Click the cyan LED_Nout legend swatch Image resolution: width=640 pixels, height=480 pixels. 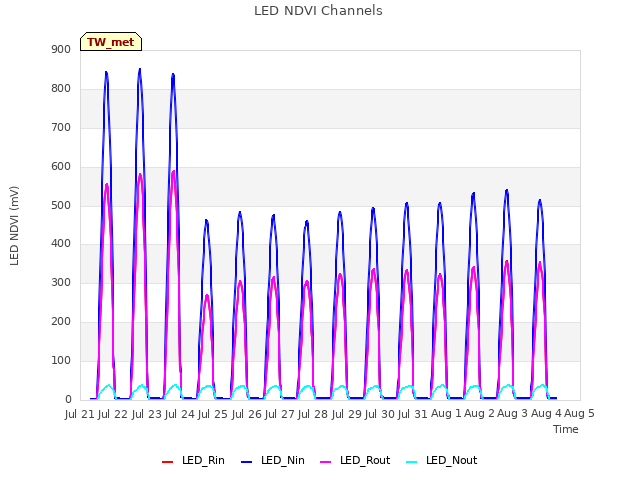coord(412,462)
